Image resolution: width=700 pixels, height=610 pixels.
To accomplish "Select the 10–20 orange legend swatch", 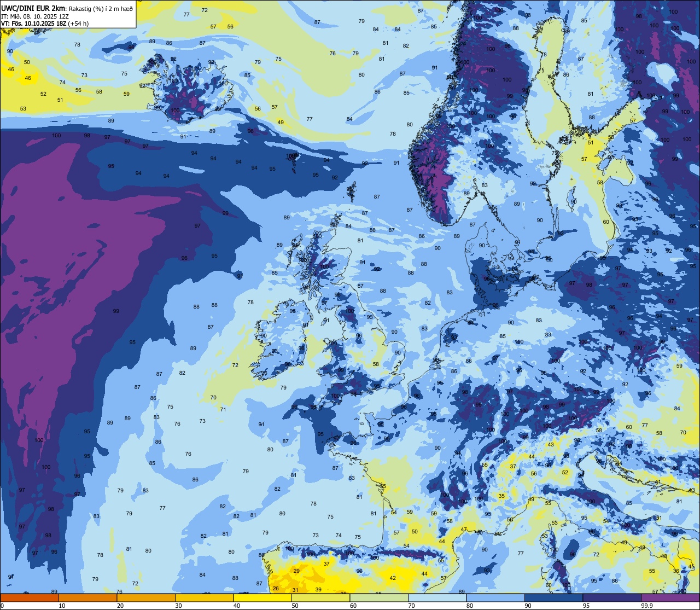I will (87, 597).
